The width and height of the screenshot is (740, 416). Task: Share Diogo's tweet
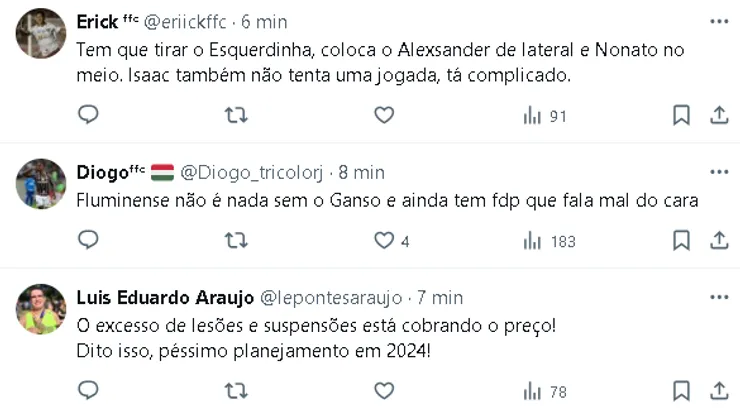tap(719, 240)
